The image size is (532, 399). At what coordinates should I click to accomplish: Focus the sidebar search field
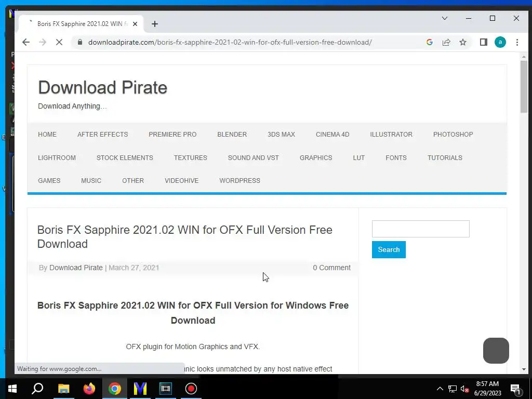point(421,229)
